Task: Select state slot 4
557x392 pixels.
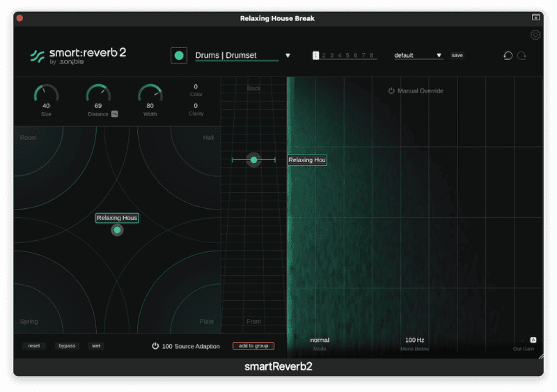Action: [340, 56]
